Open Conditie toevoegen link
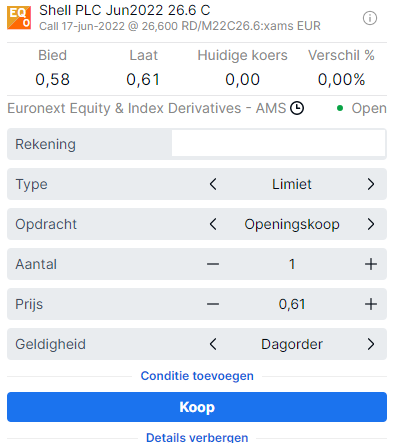401x443 pixels. [197, 376]
